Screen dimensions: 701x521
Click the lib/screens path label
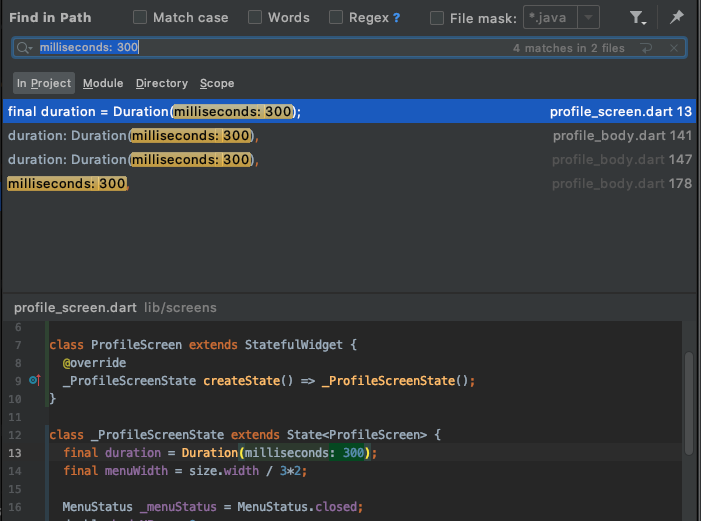pyautogui.click(x=180, y=308)
